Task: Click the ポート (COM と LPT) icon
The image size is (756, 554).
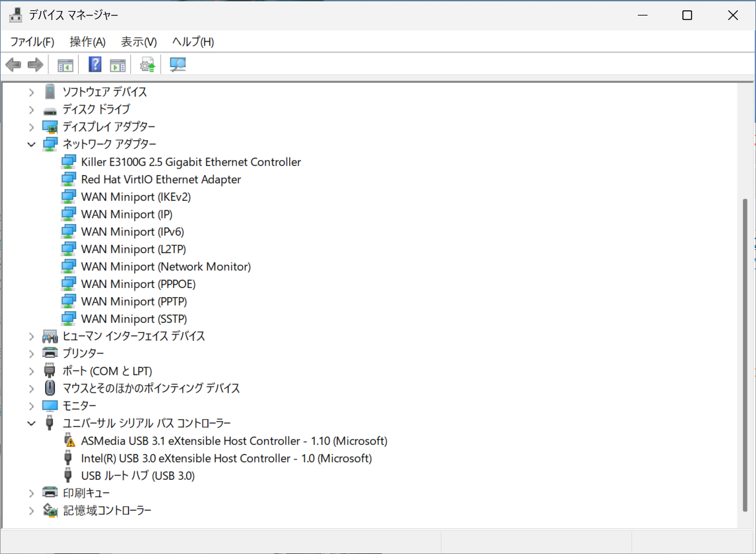Action: click(x=50, y=370)
